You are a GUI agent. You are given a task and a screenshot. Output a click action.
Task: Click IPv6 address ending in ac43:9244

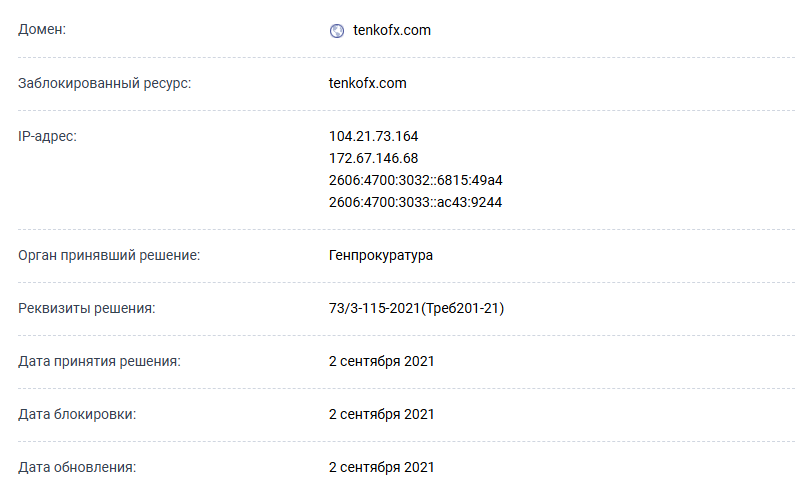(x=415, y=202)
